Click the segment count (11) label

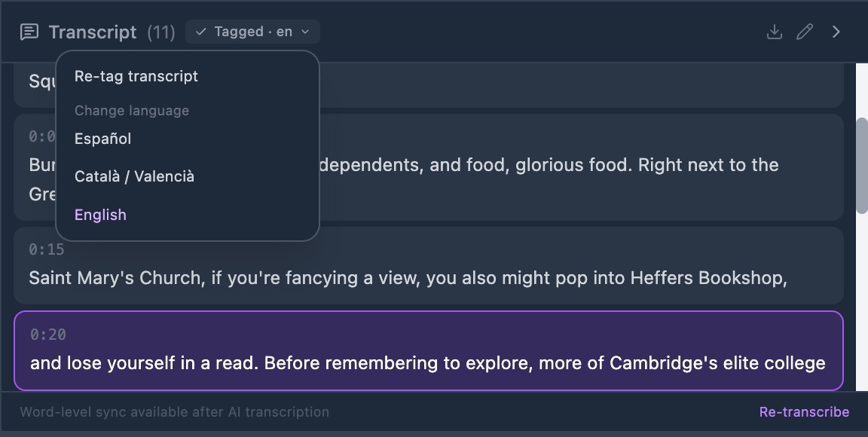pyautogui.click(x=161, y=32)
